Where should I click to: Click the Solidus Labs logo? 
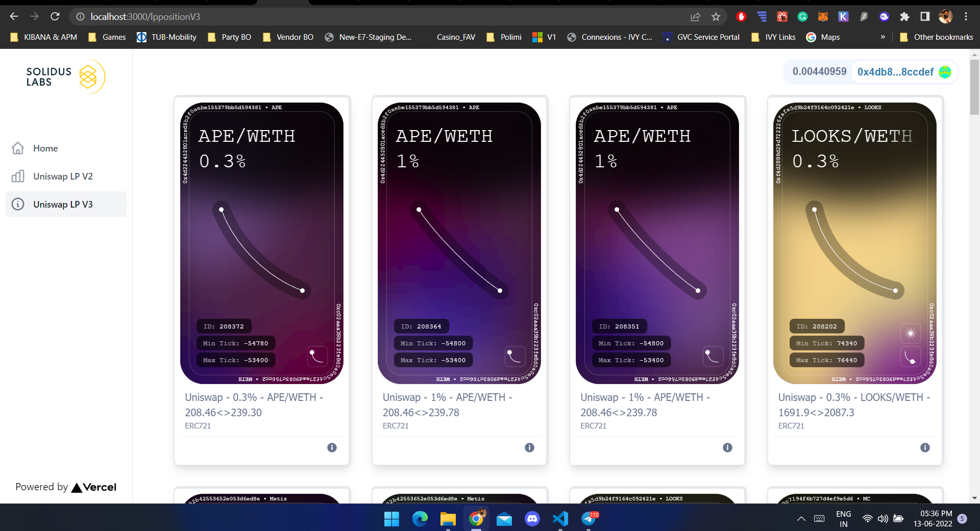(64, 77)
